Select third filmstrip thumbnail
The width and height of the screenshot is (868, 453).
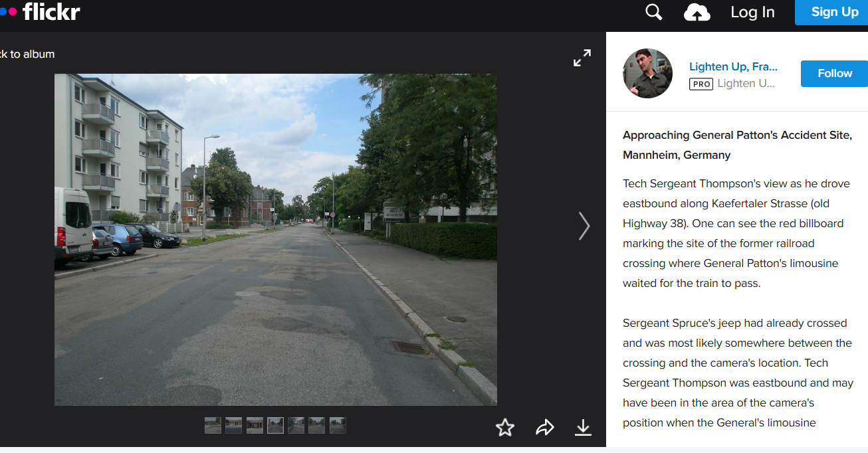(x=255, y=425)
